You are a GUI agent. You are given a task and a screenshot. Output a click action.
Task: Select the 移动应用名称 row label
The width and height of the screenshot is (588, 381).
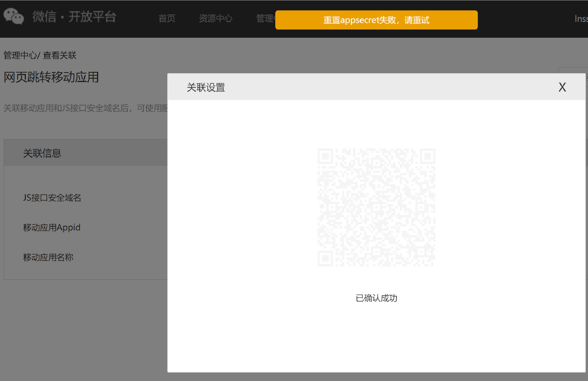coord(48,257)
